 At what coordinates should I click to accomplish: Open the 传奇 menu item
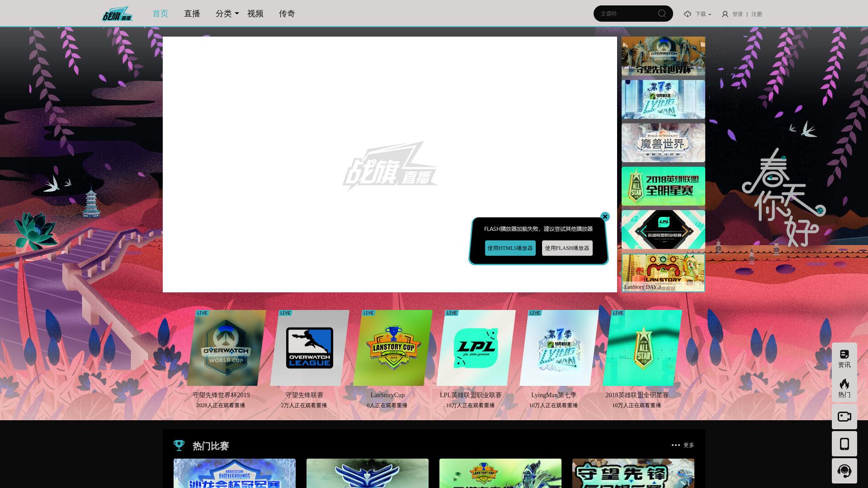point(287,14)
